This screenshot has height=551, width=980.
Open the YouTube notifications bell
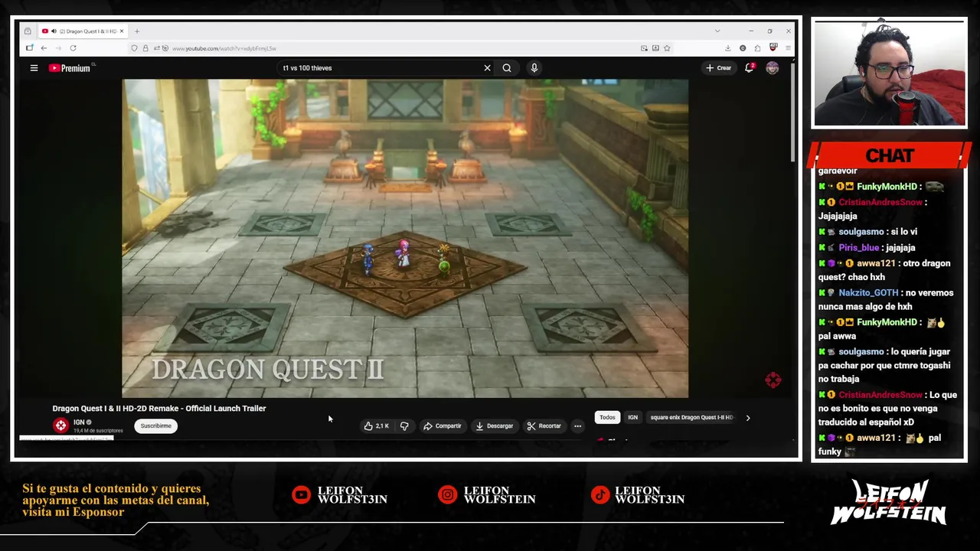click(x=749, y=68)
